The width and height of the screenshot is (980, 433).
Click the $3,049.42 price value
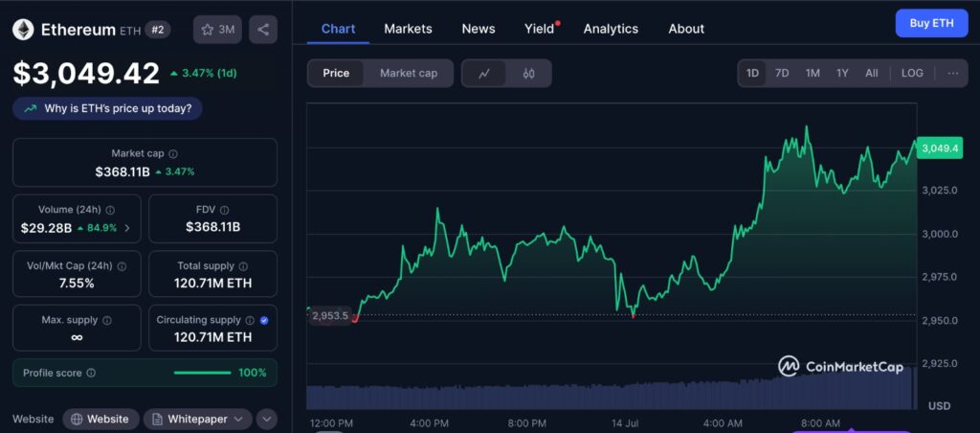(86, 74)
